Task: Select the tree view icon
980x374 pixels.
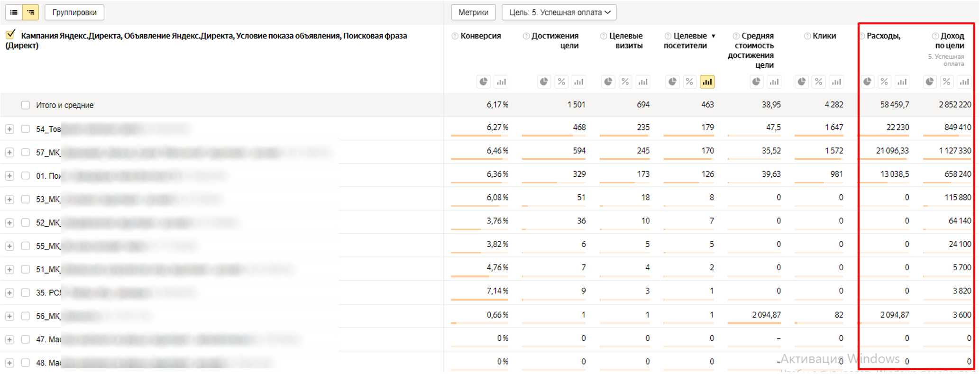Action: click(31, 12)
